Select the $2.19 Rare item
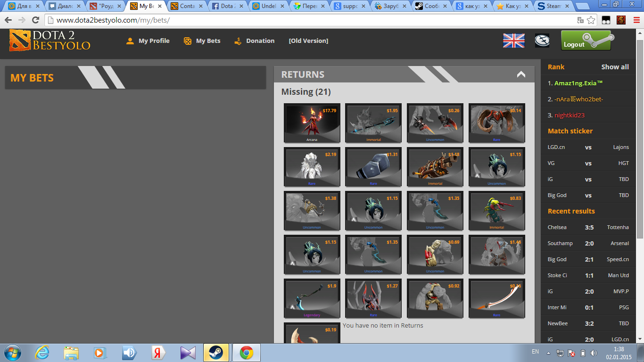This screenshot has width=644, height=362. (x=312, y=167)
